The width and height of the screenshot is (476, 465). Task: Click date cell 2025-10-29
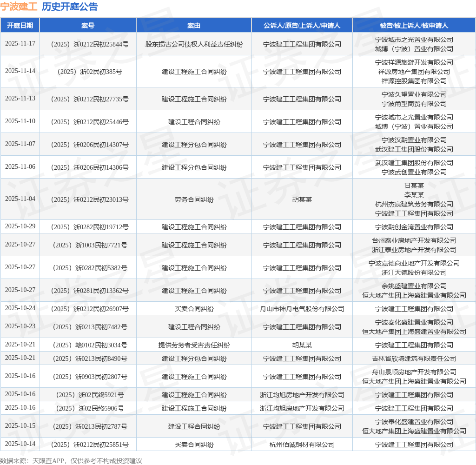tap(20, 226)
